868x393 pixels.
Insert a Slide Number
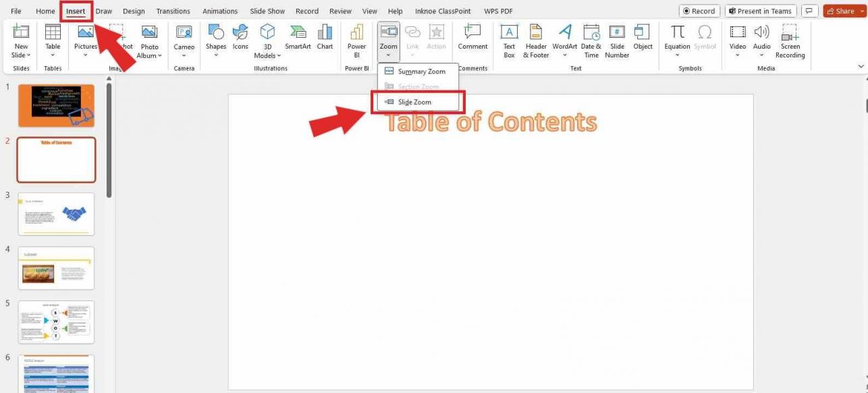(617, 39)
